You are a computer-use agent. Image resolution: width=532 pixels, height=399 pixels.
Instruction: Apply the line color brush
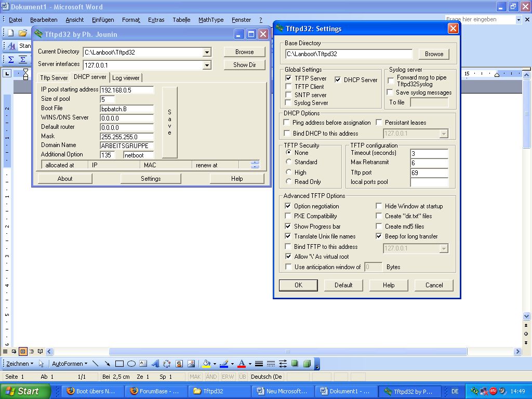point(224,364)
